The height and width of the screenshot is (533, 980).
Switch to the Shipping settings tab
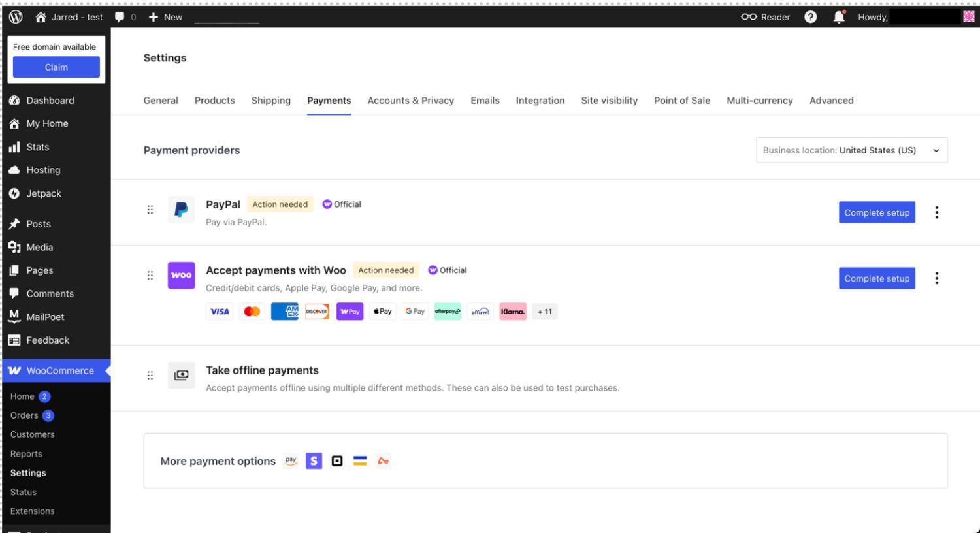click(270, 101)
